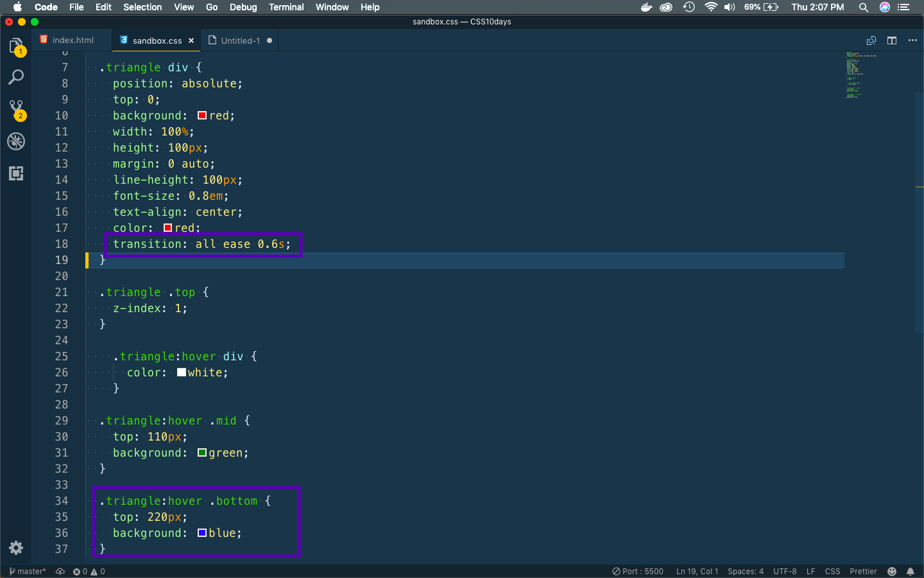This screenshot has width=924, height=578.
Task: Open the 69% battery status menu
Action: tap(761, 7)
